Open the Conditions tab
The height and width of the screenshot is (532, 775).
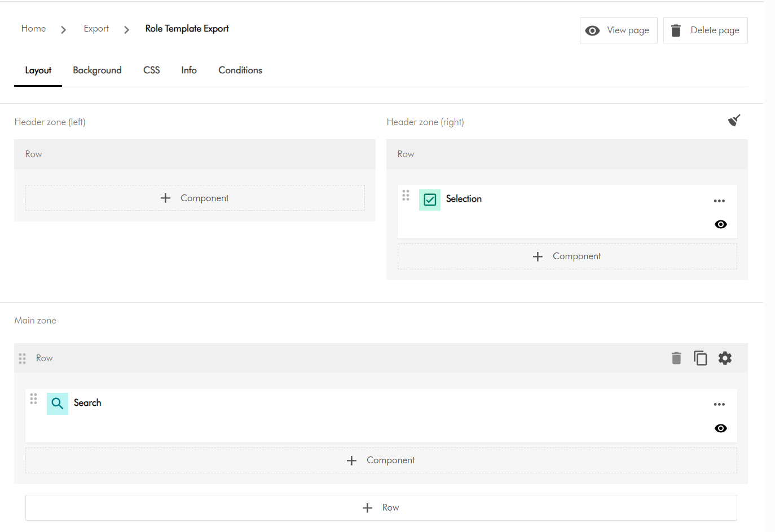click(x=240, y=70)
